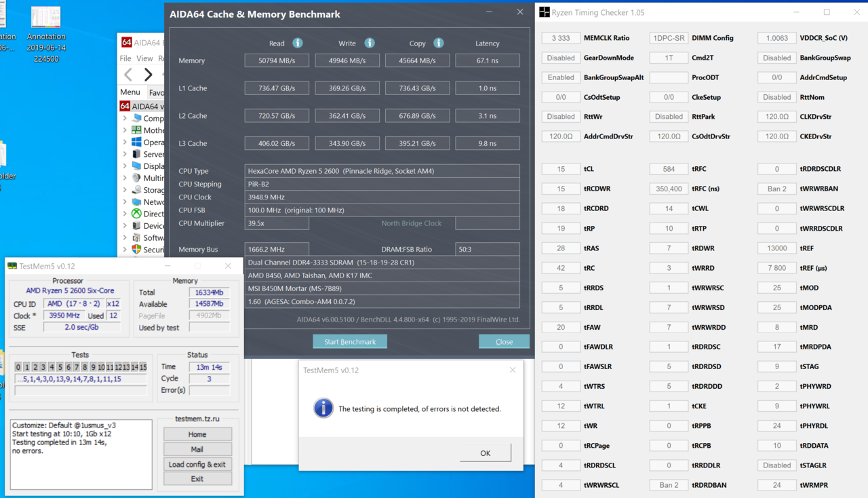Click the tRFC value 584
This screenshot has width=868, height=498.
coord(669,169)
